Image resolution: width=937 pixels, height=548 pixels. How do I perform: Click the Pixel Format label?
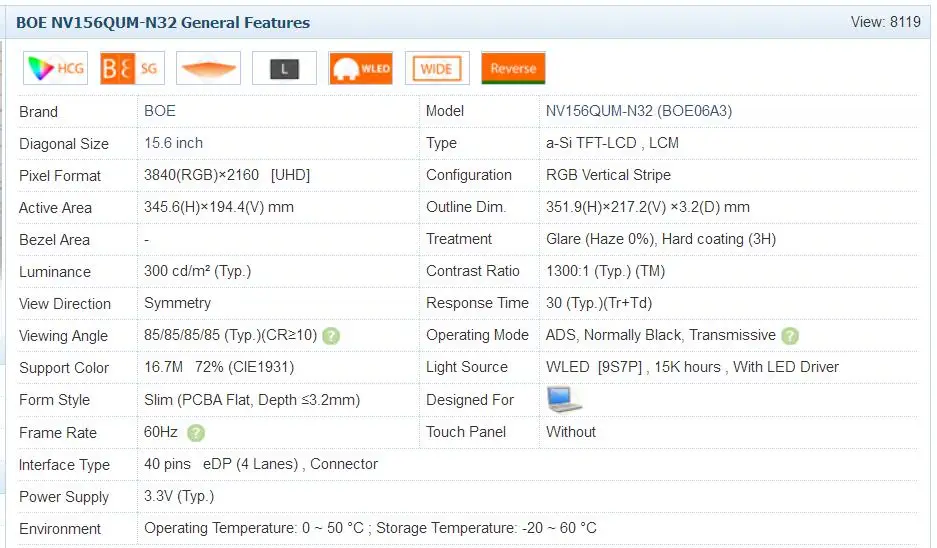[60, 176]
